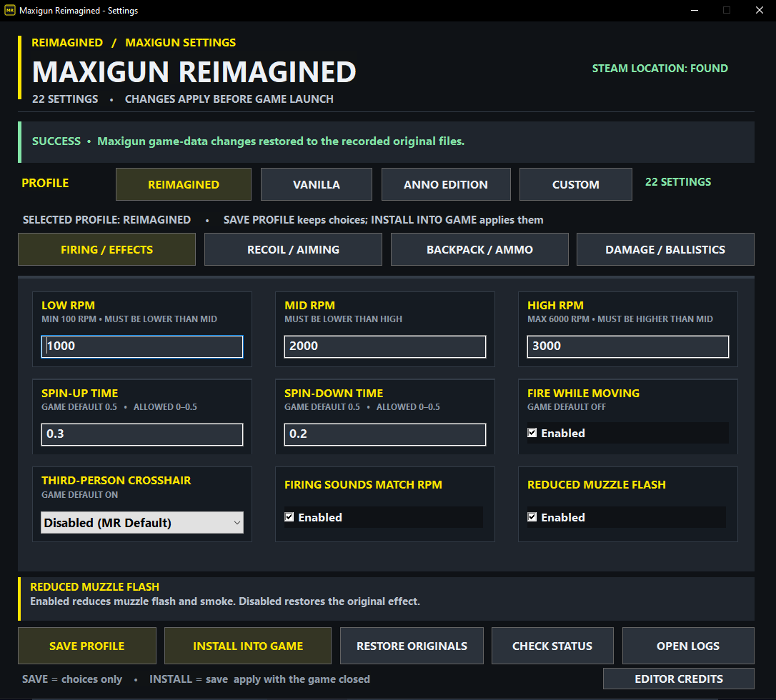The image size is (776, 700).
Task: Switch to the Firing / Effects tab
Action: click(107, 249)
